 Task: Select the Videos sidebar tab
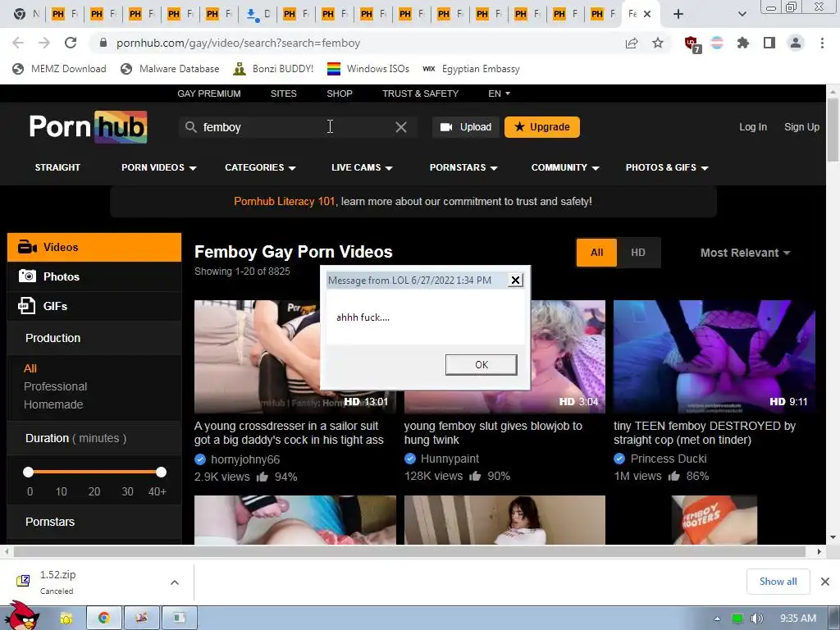click(x=94, y=247)
